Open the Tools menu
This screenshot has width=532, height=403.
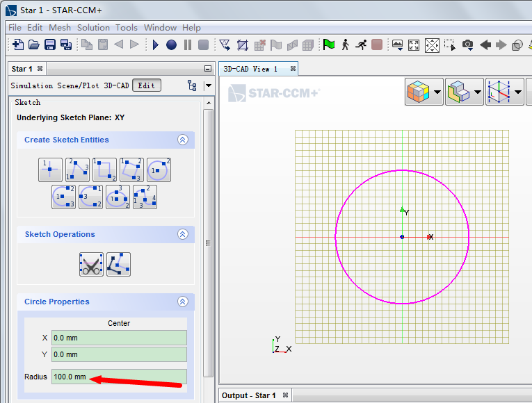(x=126, y=28)
